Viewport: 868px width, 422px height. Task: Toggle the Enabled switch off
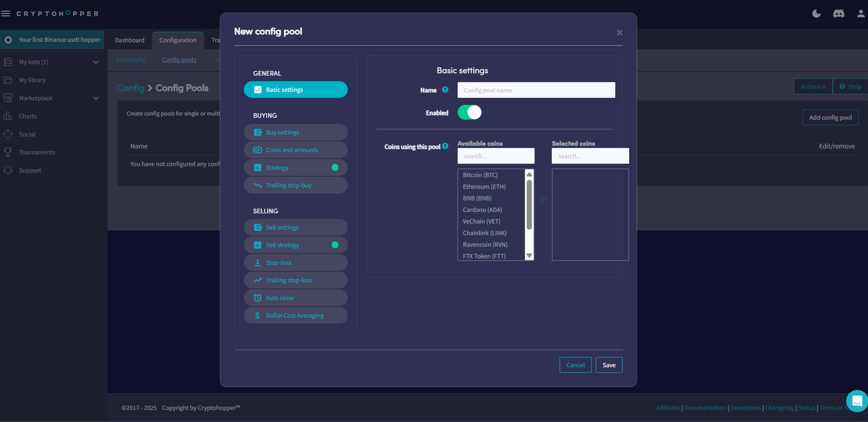point(469,112)
